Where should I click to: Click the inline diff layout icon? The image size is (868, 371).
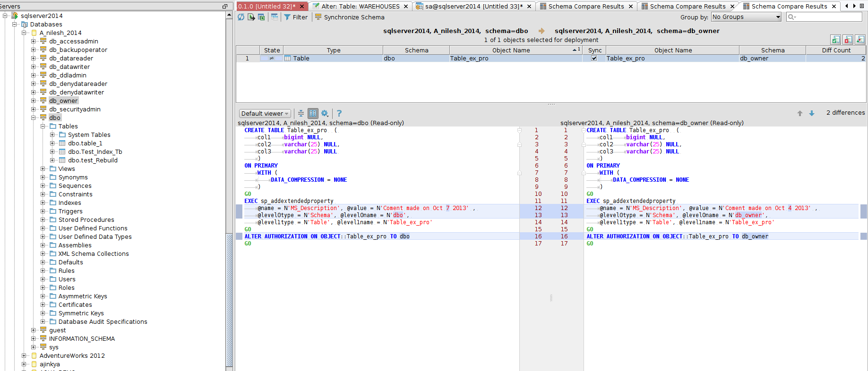(301, 113)
